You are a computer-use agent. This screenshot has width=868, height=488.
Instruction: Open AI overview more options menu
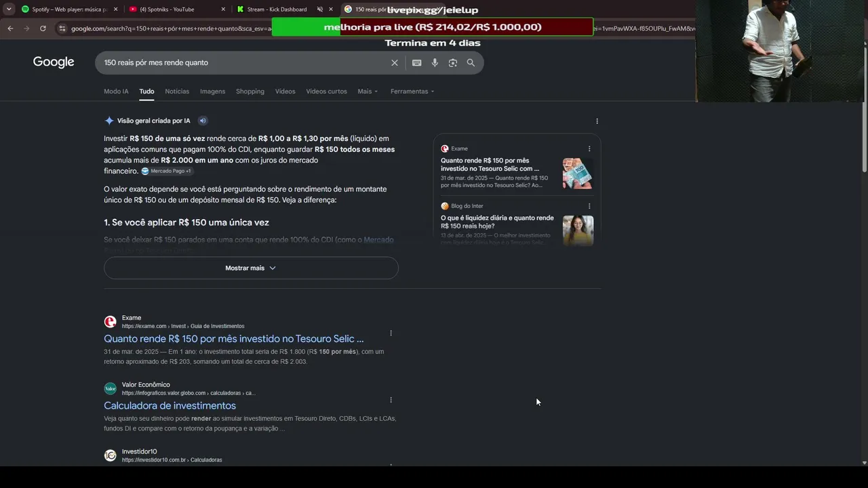[x=597, y=121]
